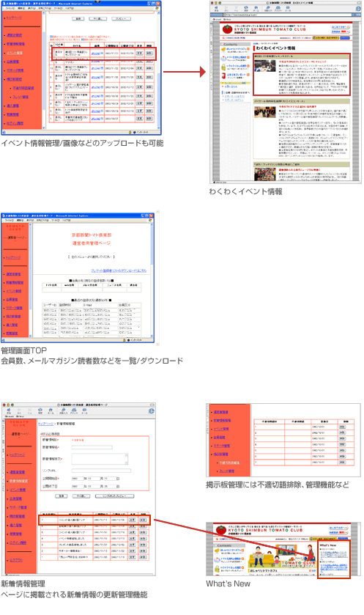This screenshot has width=364, height=615.
Task: Click トップページ in the event management sidebar
Action: pyautogui.click(x=14, y=18)
